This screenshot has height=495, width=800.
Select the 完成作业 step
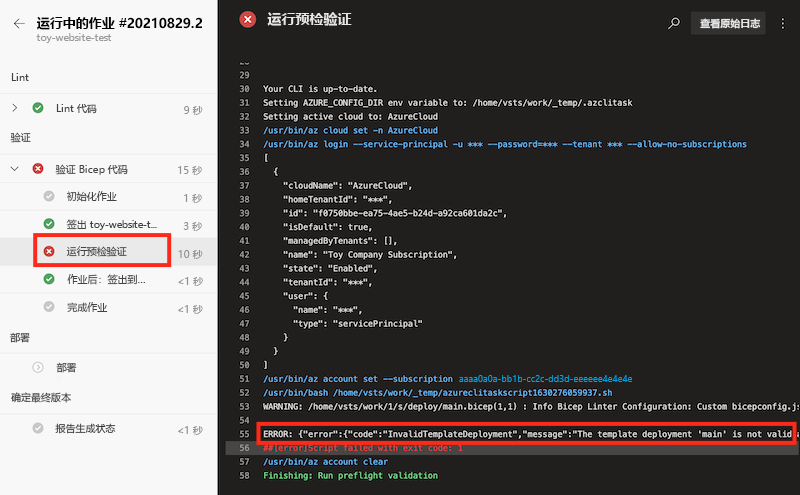pos(108,307)
